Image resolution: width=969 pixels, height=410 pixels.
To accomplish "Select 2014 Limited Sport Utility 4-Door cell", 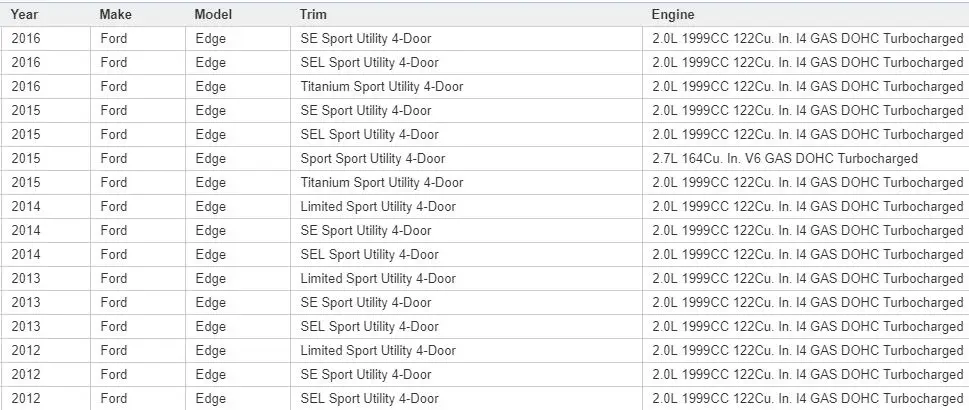I will tap(378, 207).
